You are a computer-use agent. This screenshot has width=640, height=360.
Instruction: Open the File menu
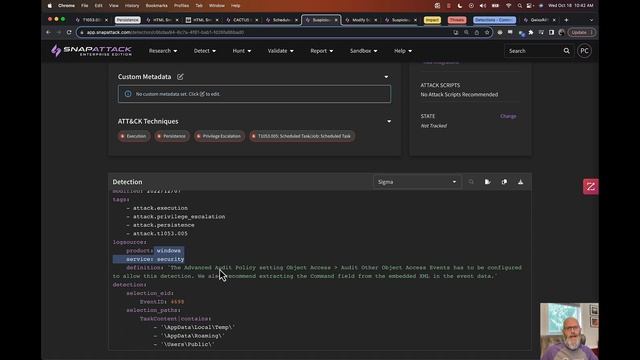84,6
